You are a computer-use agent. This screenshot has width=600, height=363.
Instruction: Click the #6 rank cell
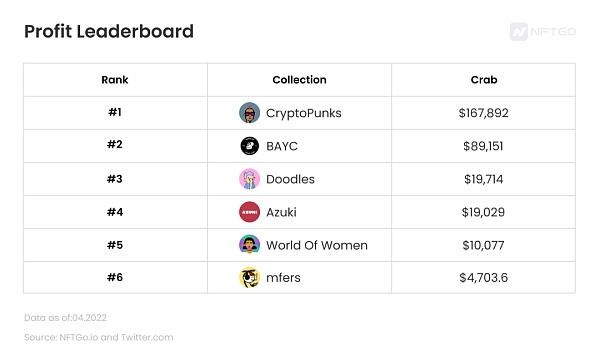(x=115, y=277)
